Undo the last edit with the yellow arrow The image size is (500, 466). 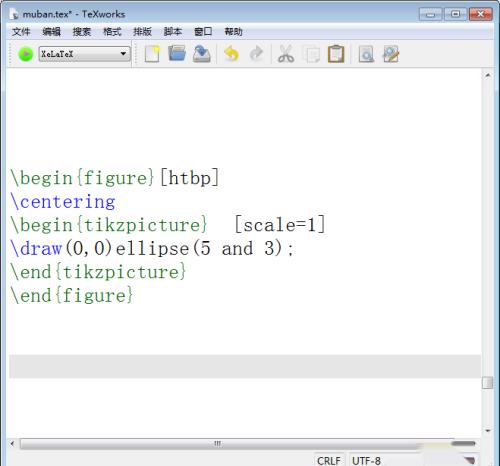(231, 54)
